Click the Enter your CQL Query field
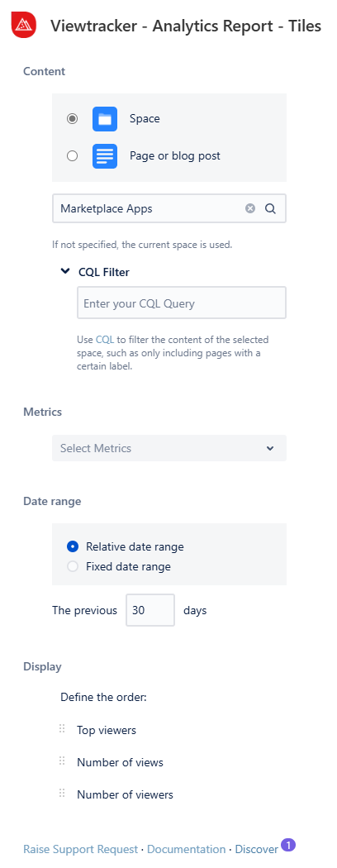Image resolution: width=337 pixels, height=868 pixels. click(182, 303)
